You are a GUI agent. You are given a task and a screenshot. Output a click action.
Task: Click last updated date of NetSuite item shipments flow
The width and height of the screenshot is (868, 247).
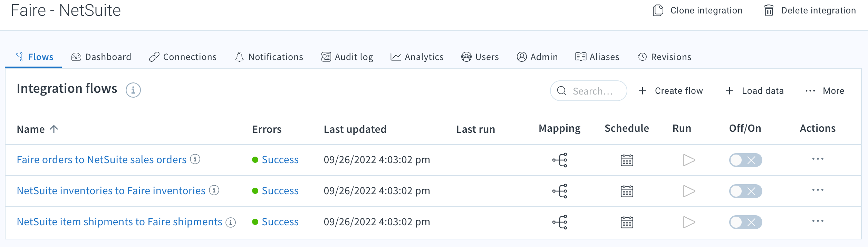click(x=377, y=222)
